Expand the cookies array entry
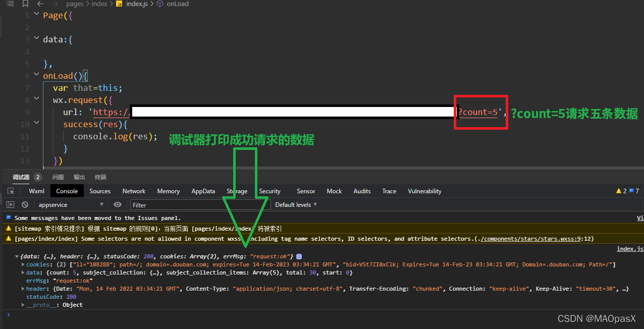Viewport: 644px width, 329px height. click(23, 264)
